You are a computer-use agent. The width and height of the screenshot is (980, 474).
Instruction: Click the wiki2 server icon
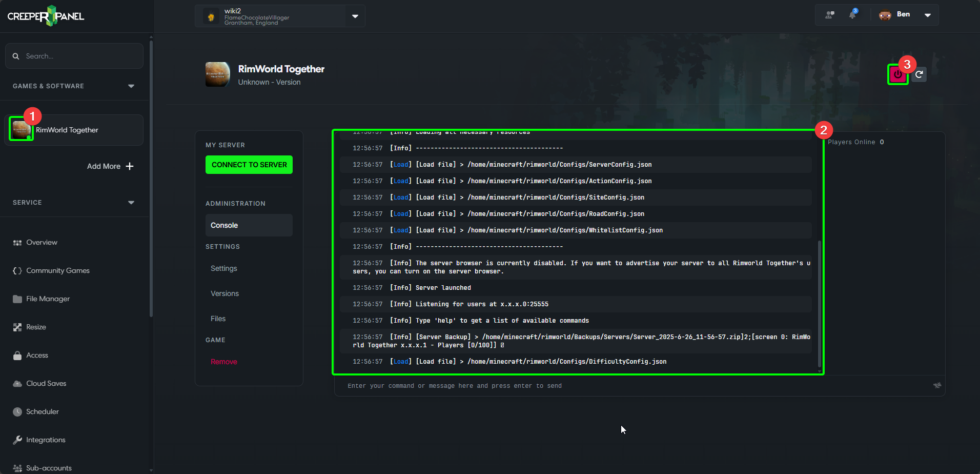point(211,16)
